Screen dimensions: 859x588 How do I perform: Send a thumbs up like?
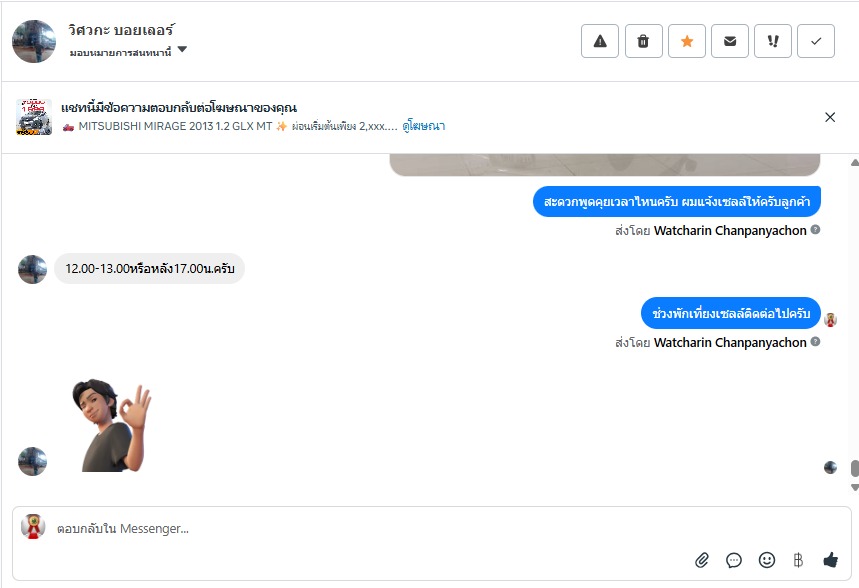tap(831, 560)
